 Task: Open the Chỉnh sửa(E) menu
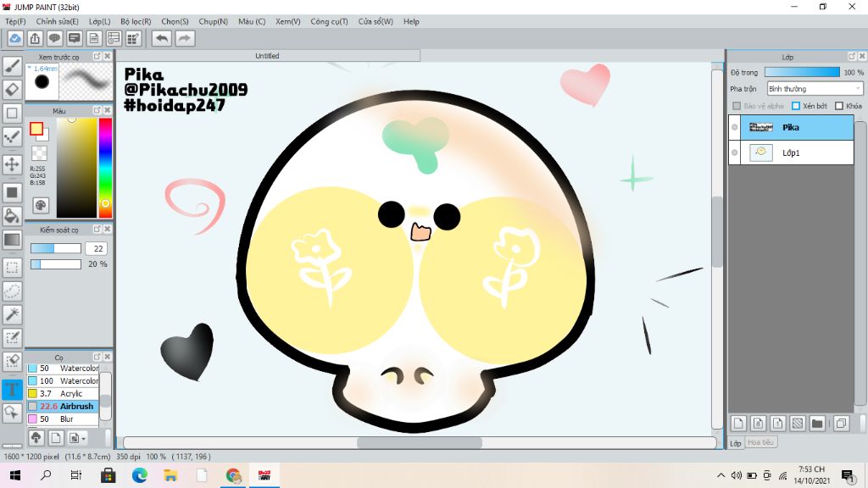pos(57,21)
